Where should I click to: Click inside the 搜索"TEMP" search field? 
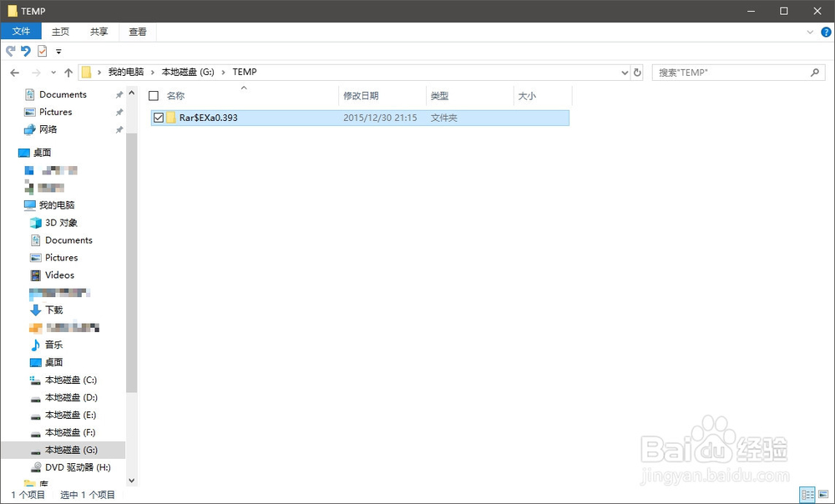735,72
